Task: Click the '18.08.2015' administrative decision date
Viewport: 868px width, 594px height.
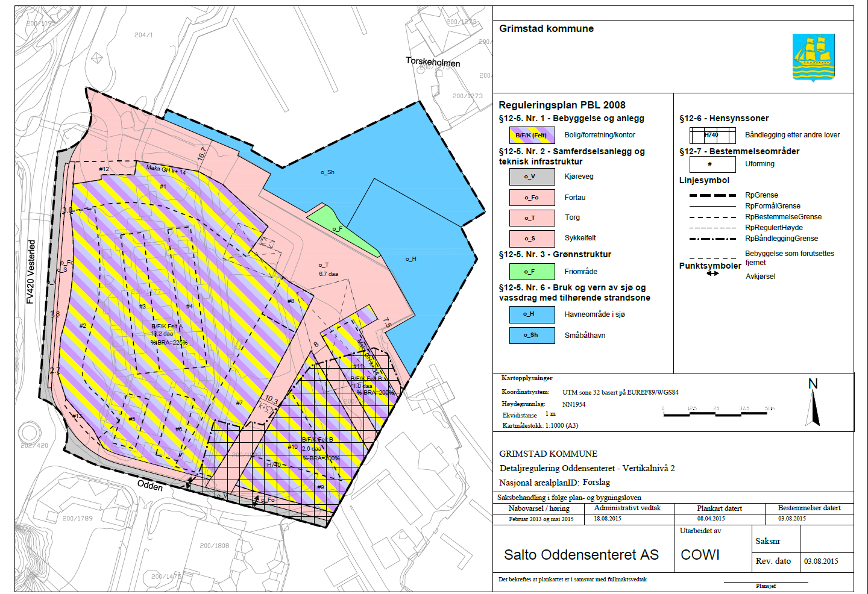Action: 608,519
